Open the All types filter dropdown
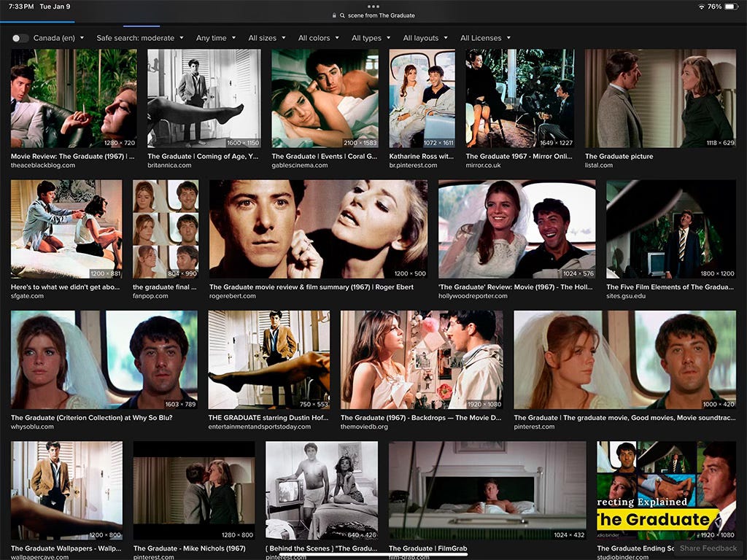The image size is (747, 560). 371,38
